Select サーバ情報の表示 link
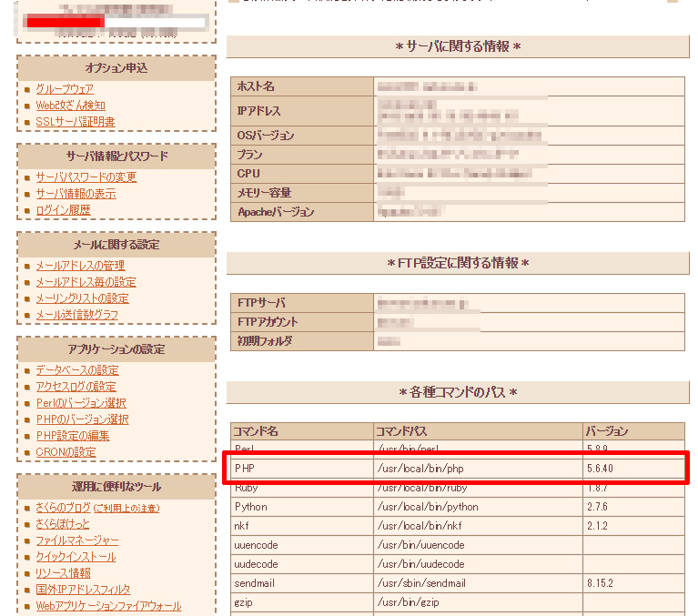Image resolution: width=698 pixels, height=616 pixels. point(76,194)
